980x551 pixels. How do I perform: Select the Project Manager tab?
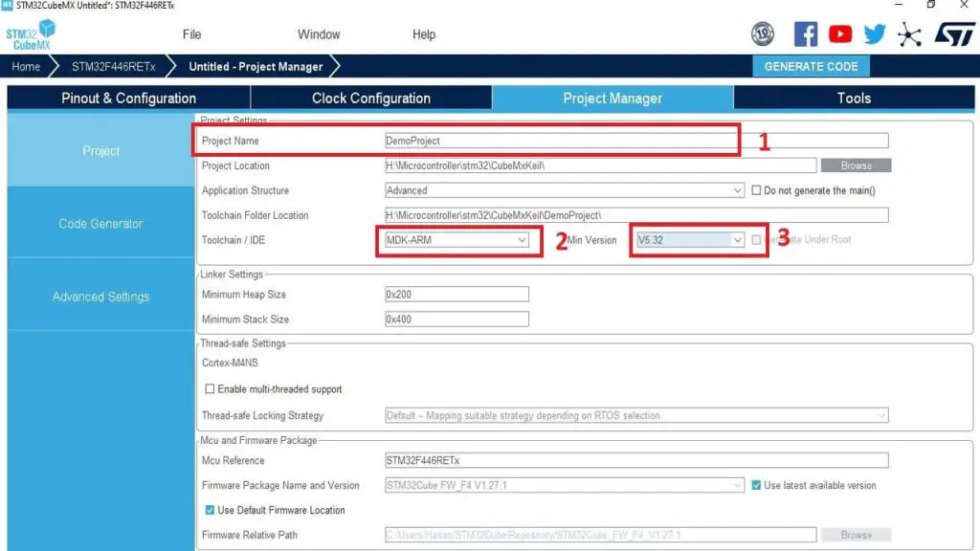tap(612, 99)
